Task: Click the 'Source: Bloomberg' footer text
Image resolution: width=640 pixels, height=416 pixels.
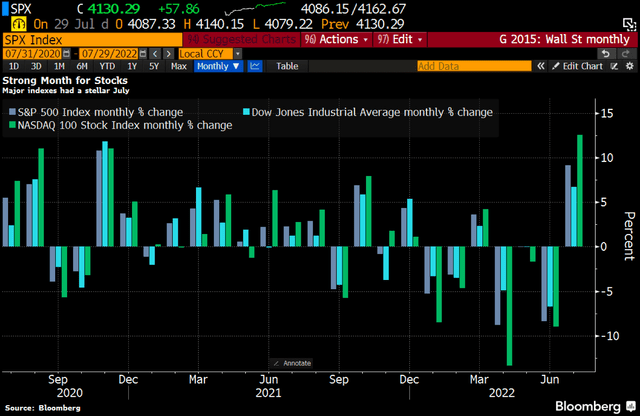Action: (42, 408)
